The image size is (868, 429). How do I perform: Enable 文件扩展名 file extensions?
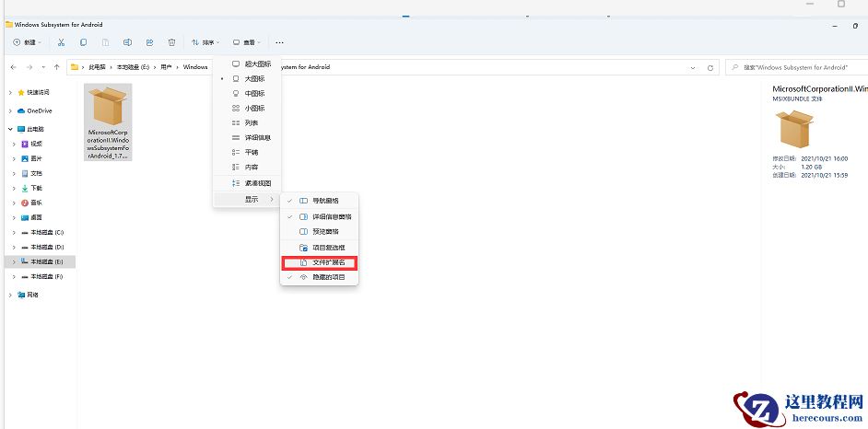click(x=320, y=262)
